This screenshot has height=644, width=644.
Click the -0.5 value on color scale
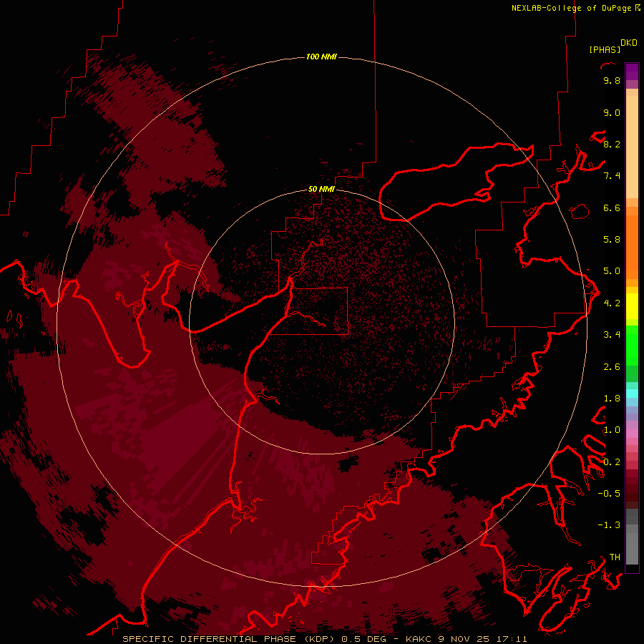tap(609, 494)
